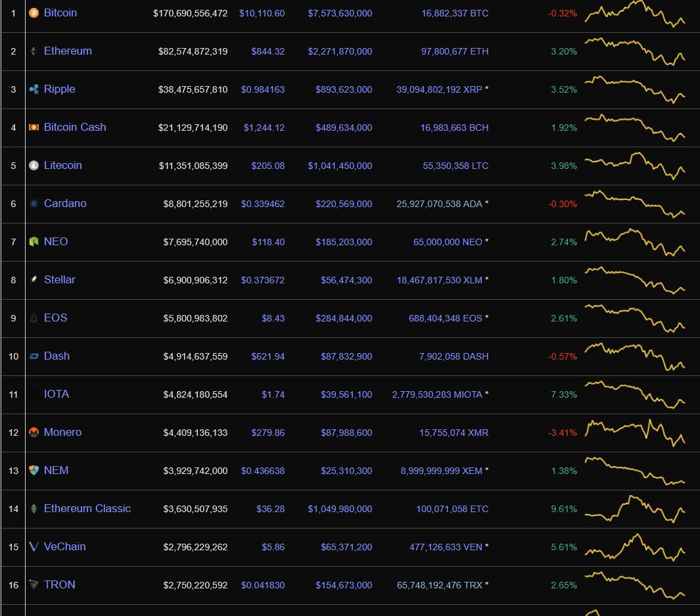Click Monero change value -3.41%

pyautogui.click(x=563, y=433)
